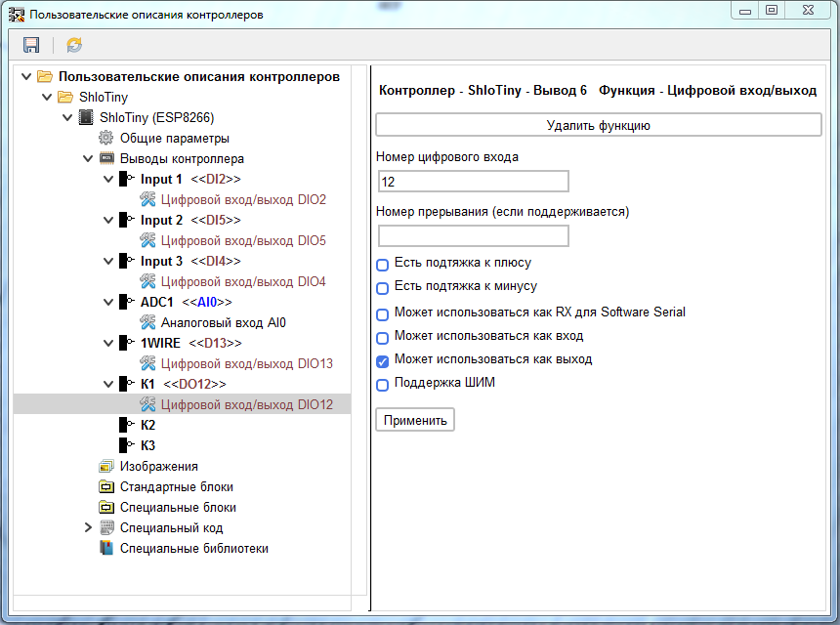Collapse the ADC1 pin node
Image resolution: width=840 pixels, height=625 pixels.
108,302
